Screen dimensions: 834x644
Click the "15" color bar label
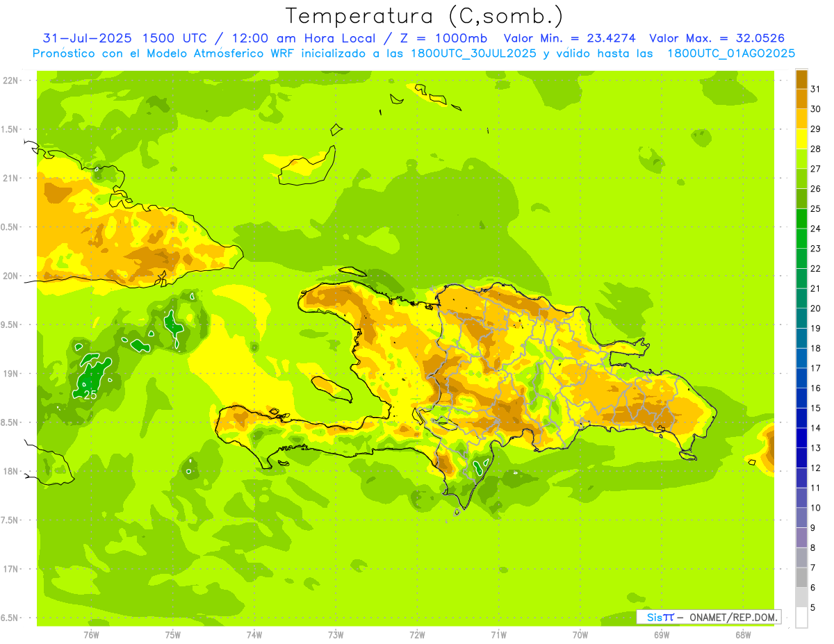coord(815,408)
